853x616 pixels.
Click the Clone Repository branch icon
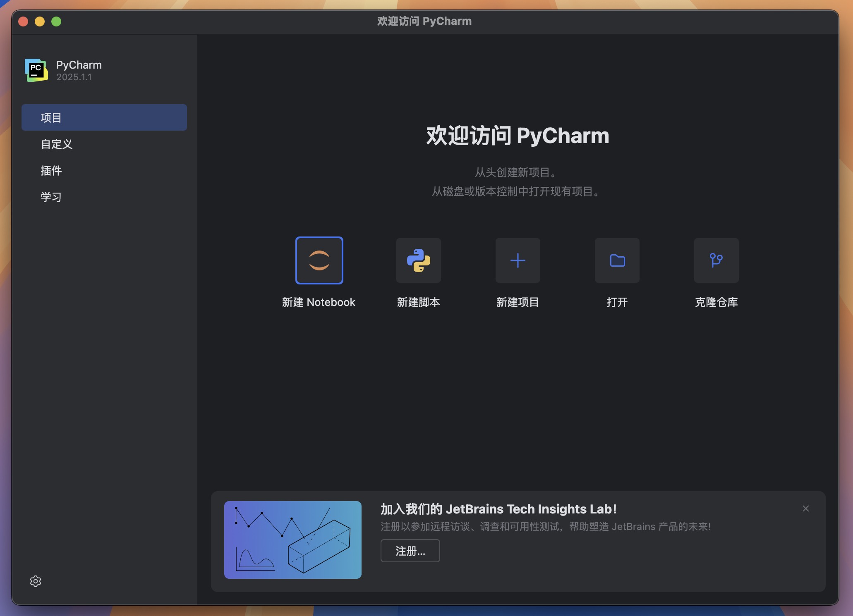pyautogui.click(x=716, y=260)
